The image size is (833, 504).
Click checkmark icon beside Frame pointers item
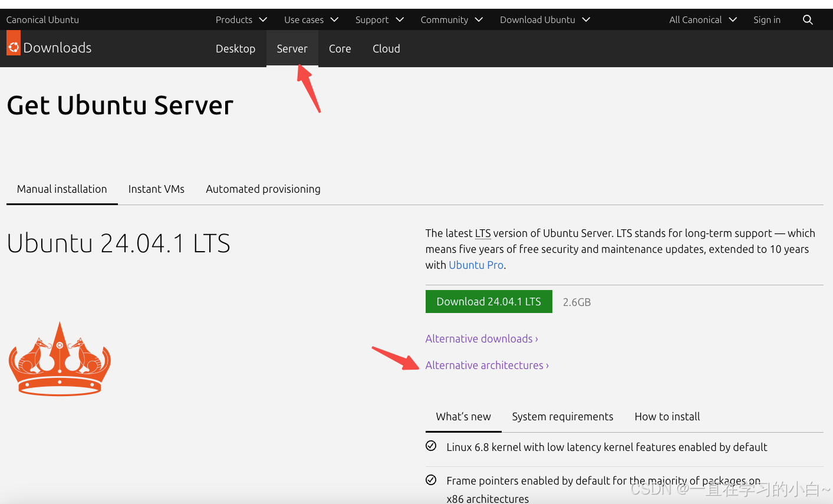click(x=431, y=480)
